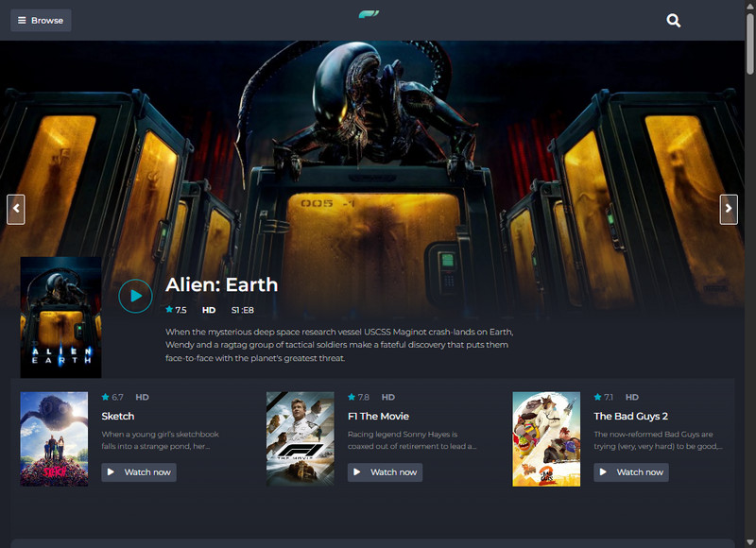
Task: Click the F1 The Movie synopsis text
Action: 412,440
